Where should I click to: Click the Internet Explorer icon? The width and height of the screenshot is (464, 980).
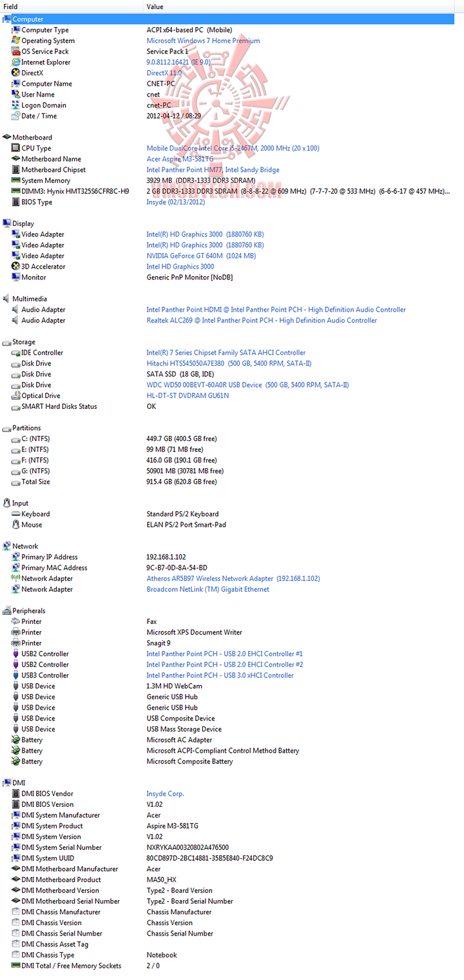point(16,62)
